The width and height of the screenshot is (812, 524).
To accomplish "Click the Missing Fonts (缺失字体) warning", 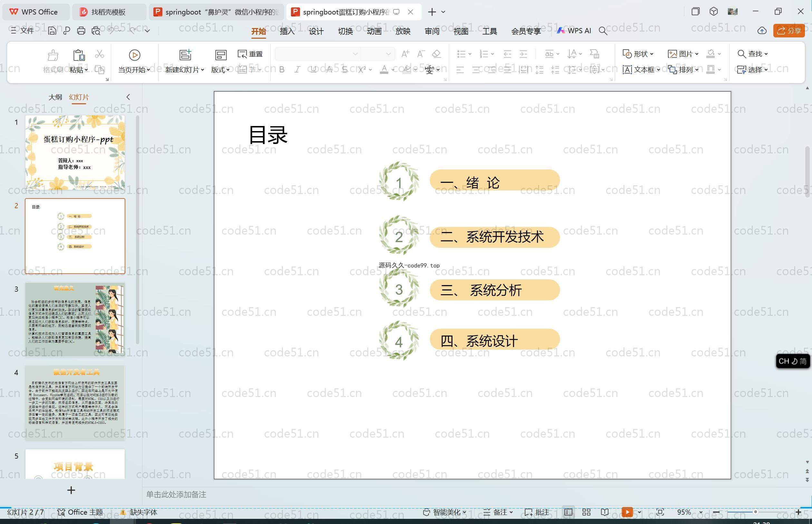I will 139,512.
